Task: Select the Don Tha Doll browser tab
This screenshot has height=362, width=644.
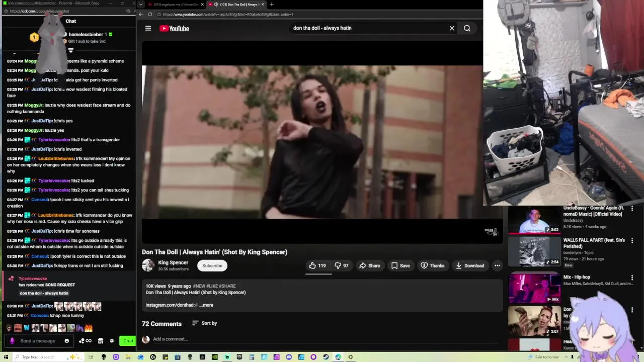Action: click(x=236, y=5)
